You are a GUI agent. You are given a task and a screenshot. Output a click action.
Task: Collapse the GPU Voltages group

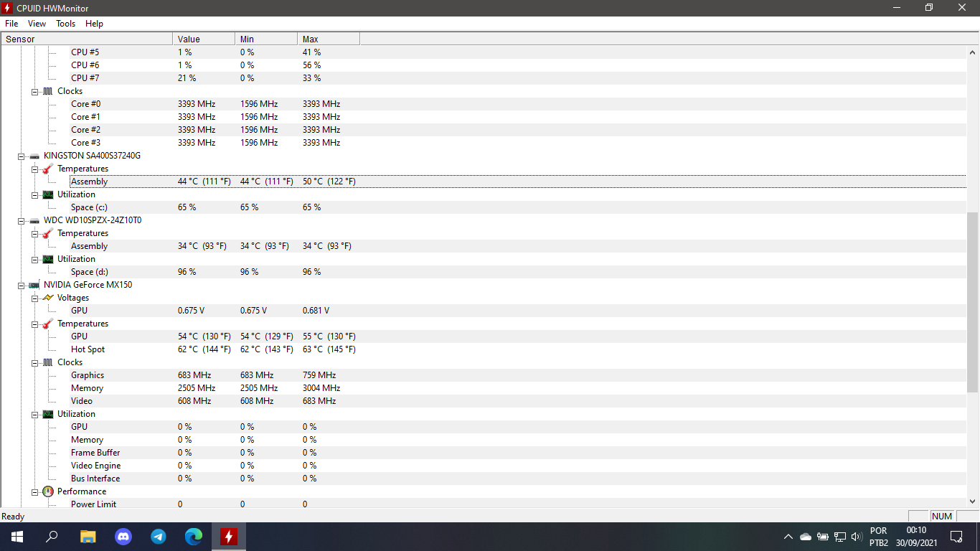coord(34,298)
